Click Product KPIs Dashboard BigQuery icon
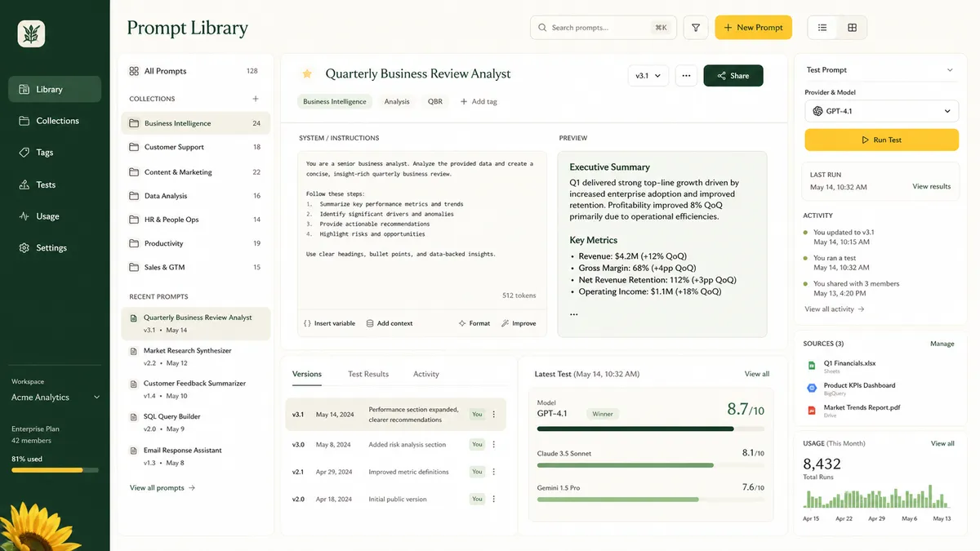The height and width of the screenshot is (551, 980). (812, 389)
